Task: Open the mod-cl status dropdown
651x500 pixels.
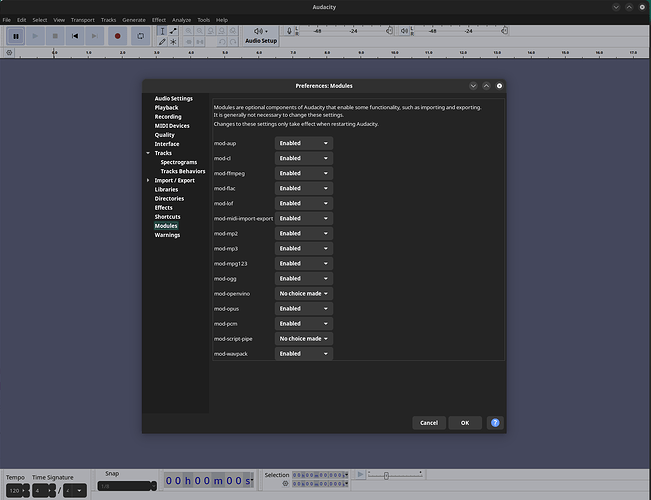Action: 303,158
